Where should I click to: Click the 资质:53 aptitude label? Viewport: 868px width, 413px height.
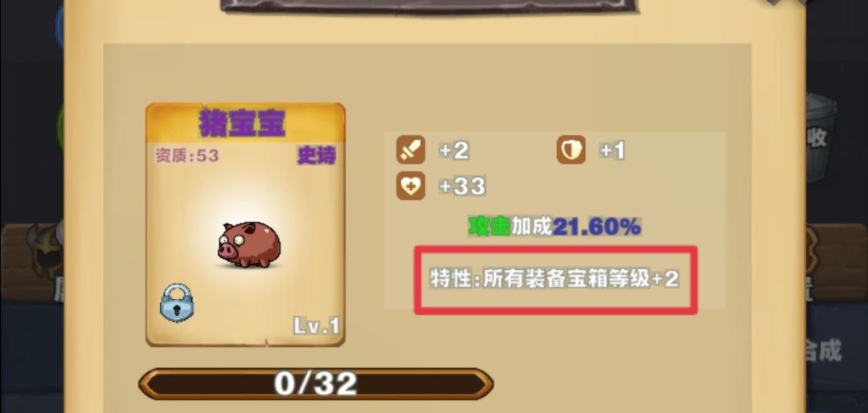(x=186, y=156)
